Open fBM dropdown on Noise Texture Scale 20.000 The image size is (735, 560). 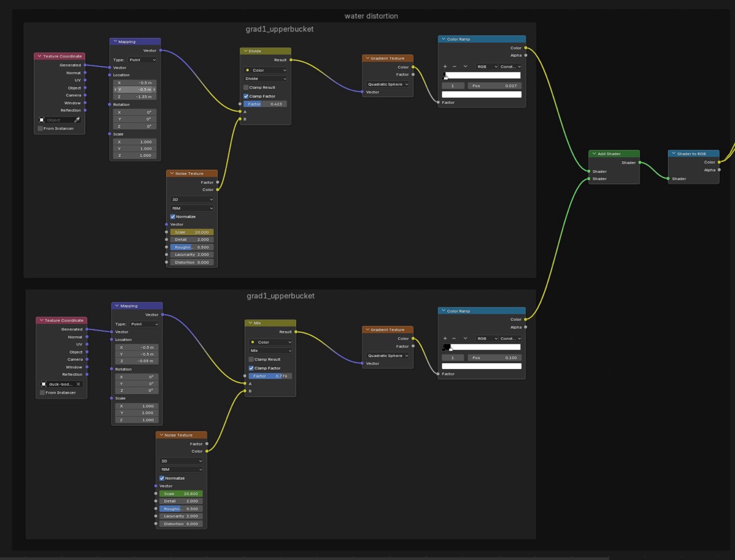(192, 208)
